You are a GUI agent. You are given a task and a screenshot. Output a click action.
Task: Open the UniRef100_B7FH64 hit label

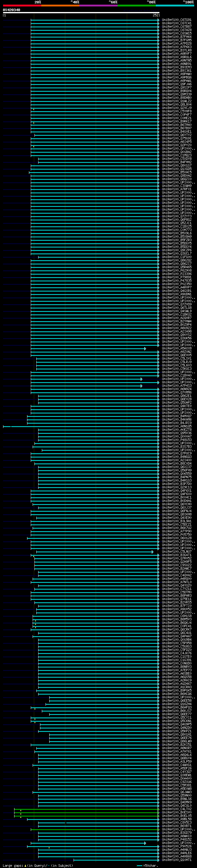pos(176,37)
